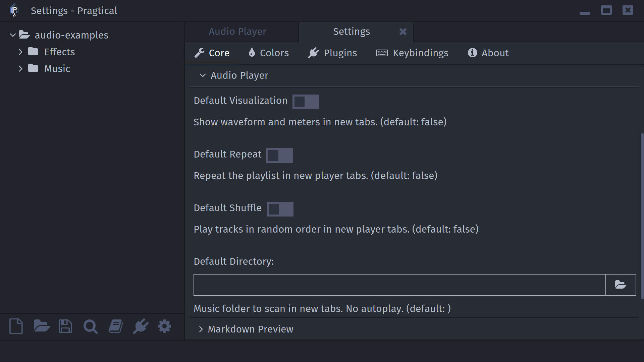Click the save floppy disk icon
This screenshot has height=362, width=644.
65,326
